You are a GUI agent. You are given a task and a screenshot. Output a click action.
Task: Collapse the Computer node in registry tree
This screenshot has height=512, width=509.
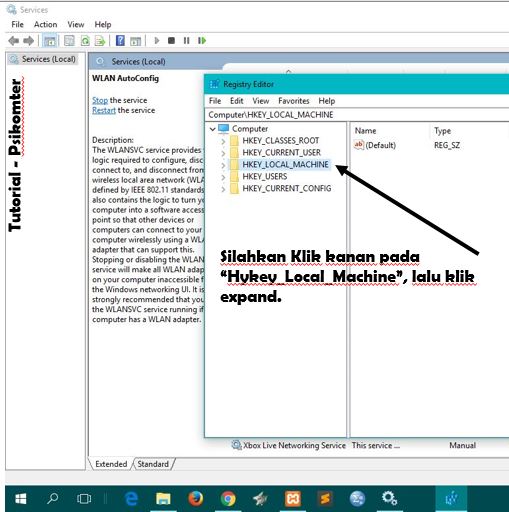coord(212,129)
